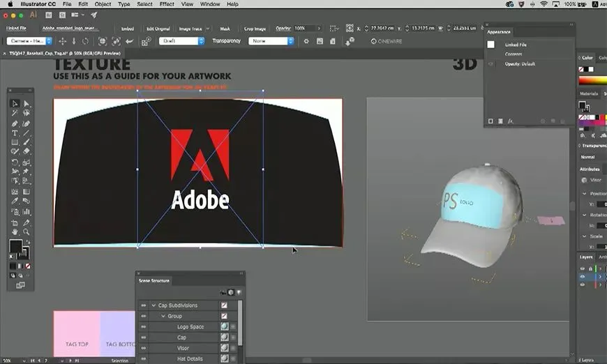Select the Scene Structure panel tab

[x=154, y=280]
